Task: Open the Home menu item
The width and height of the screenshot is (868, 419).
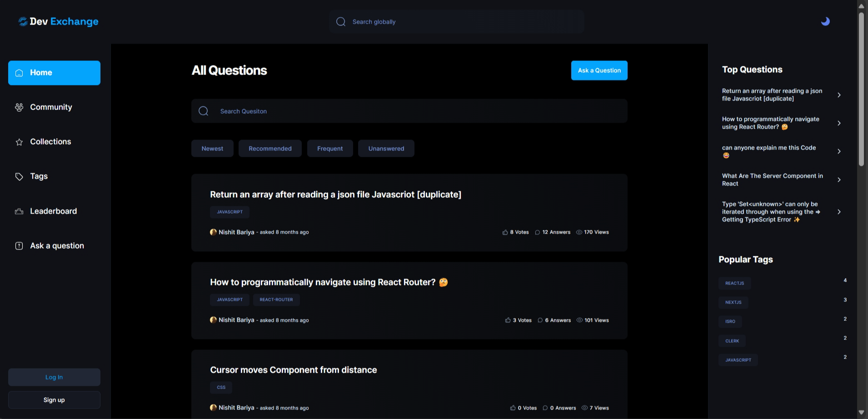Action: [x=54, y=73]
